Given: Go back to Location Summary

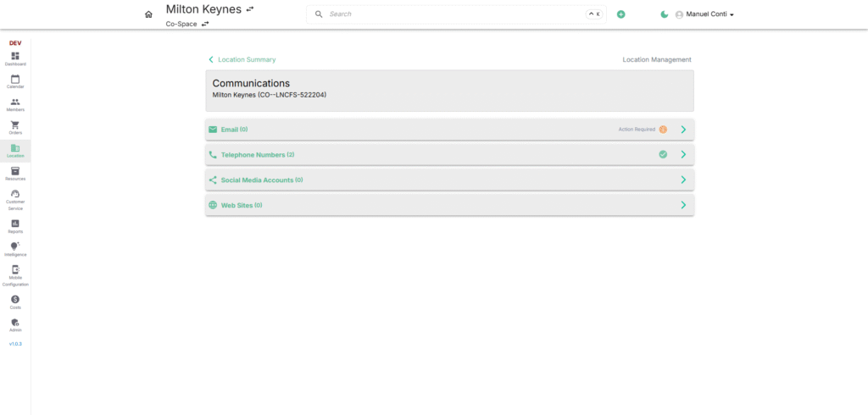Looking at the screenshot, I should 242,60.
